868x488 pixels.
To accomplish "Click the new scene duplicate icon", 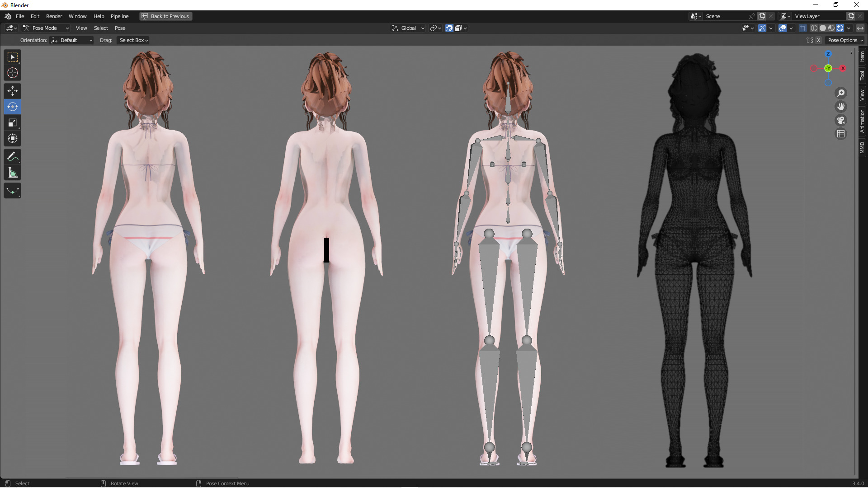I will click(762, 16).
